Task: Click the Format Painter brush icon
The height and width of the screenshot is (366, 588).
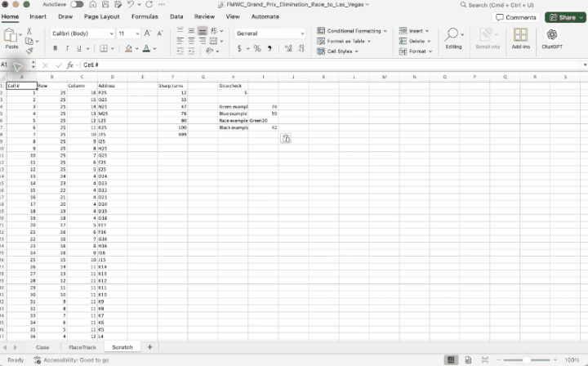Action: click(x=29, y=51)
